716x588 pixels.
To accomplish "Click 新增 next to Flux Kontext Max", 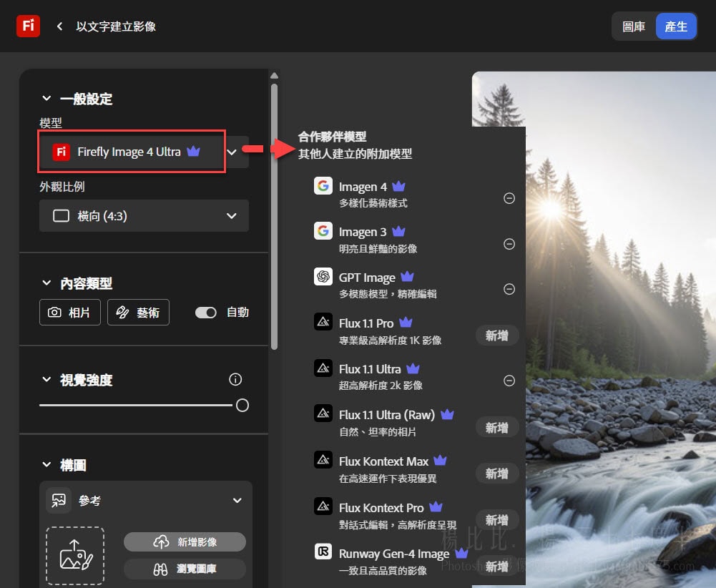I will coord(496,474).
